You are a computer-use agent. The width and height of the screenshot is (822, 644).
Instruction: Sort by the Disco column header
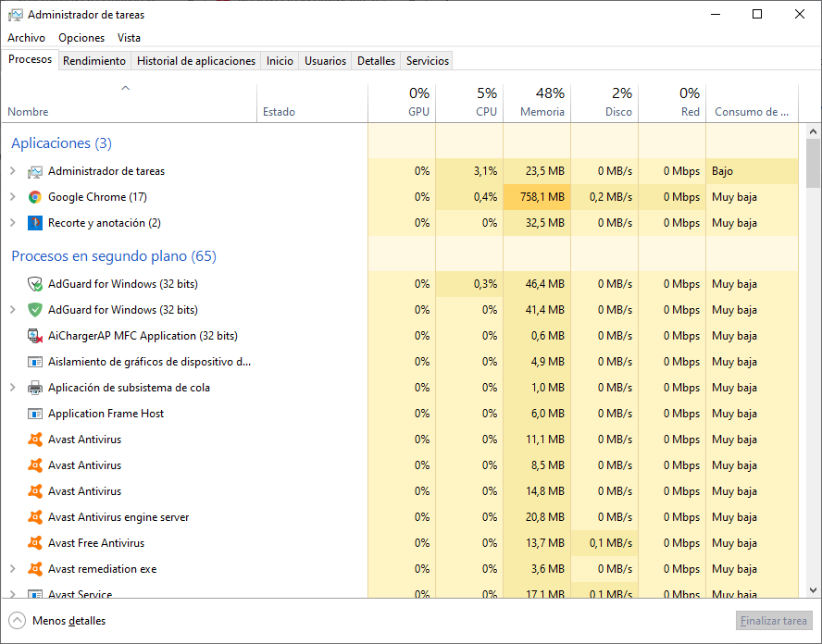pyautogui.click(x=604, y=104)
